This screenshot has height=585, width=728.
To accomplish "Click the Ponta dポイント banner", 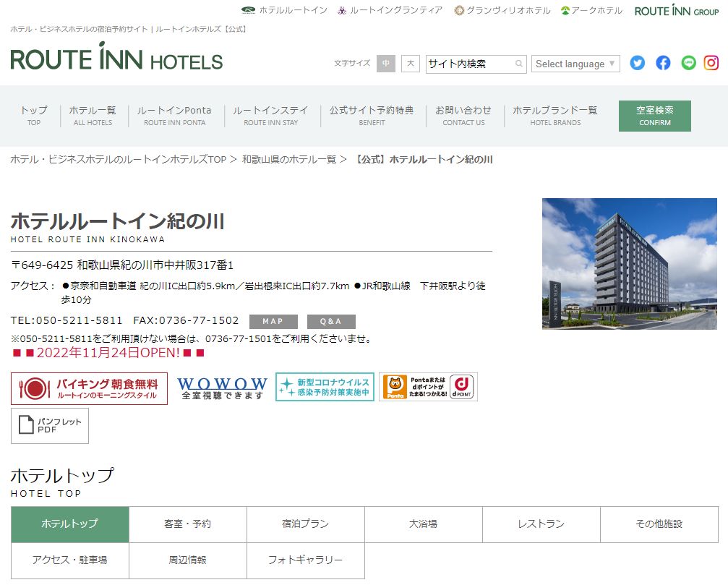I will click(428, 387).
